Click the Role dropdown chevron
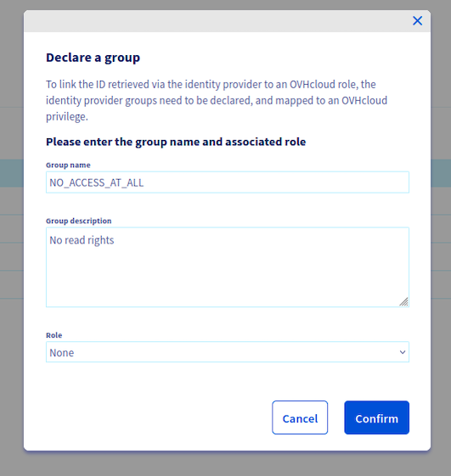This screenshot has width=451, height=476. point(403,352)
